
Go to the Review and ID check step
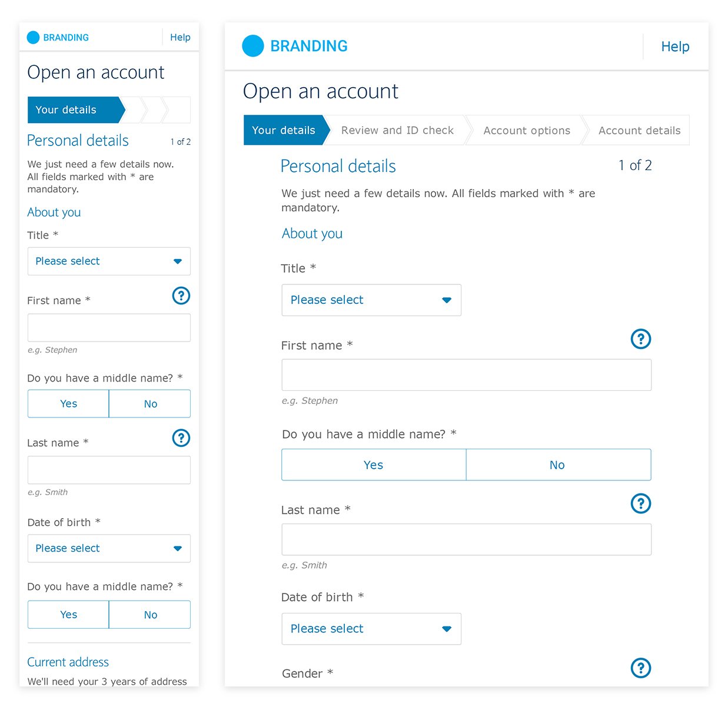[x=397, y=130]
